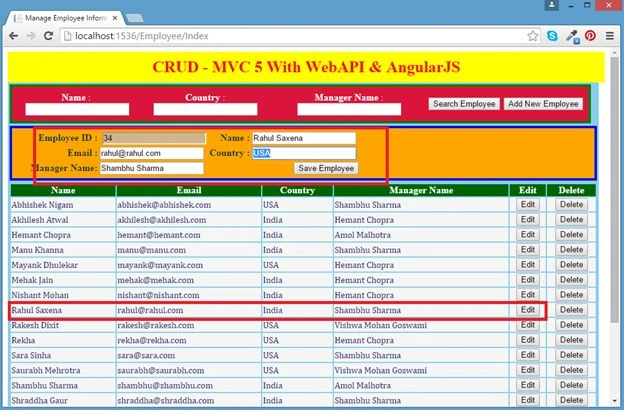The height and width of the screenshot is (410, 624).
Task: Edit the Mayank Dhulekar row
Action: pyautogui.click(x=528, y=265)
